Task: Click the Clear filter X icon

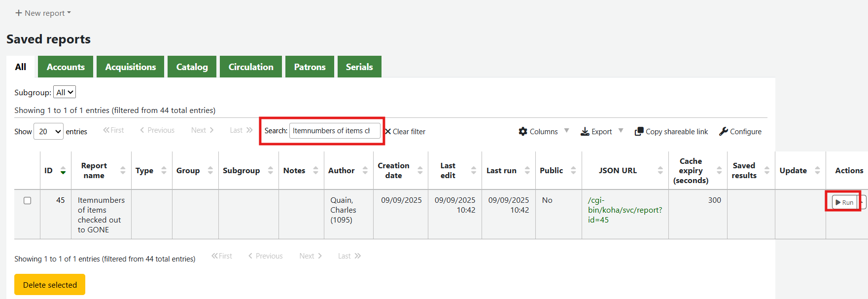Action: (388, 132)
